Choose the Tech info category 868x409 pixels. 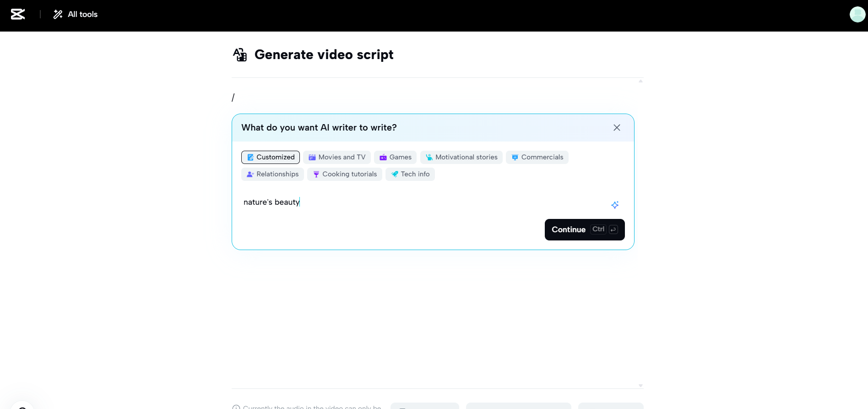tap(410, 174)
